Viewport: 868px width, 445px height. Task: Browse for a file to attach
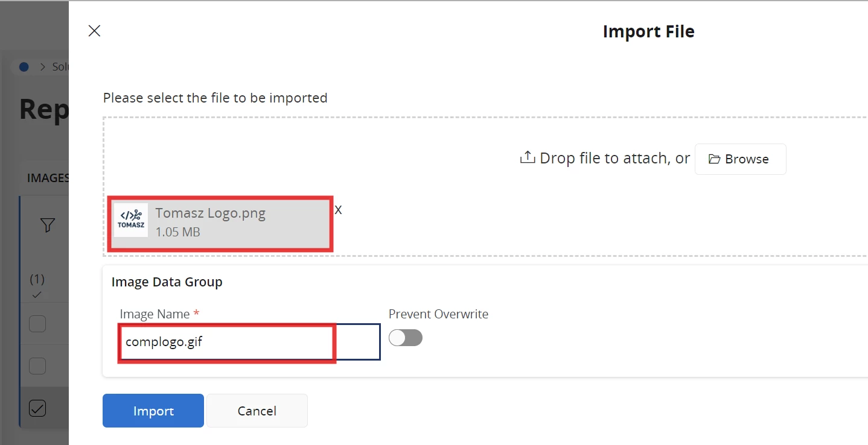pos(740,159)
